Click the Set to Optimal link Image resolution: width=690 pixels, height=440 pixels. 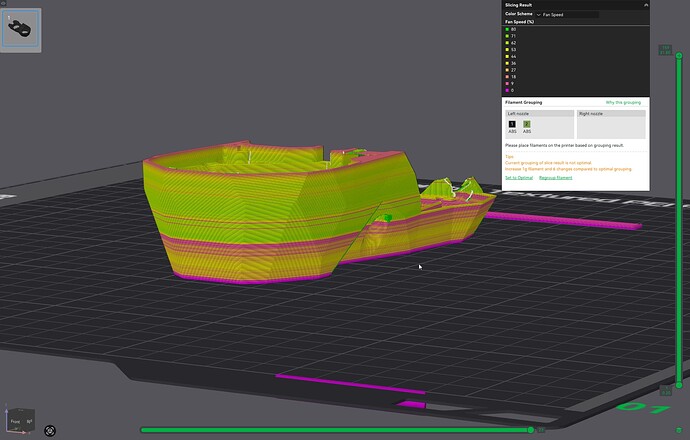[x=519, y=178]
